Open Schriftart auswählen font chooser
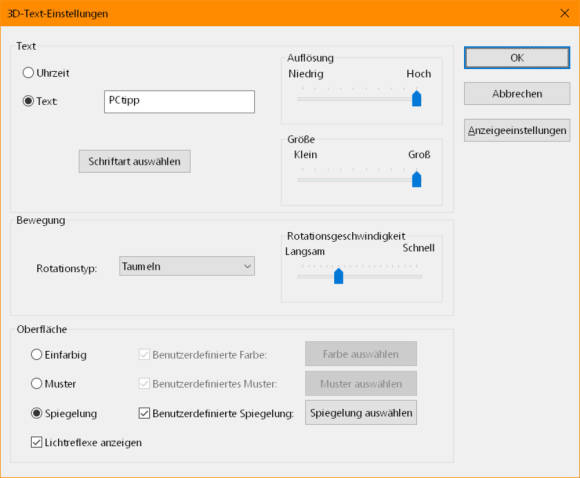The image size is (580, 478). (135, 161)
